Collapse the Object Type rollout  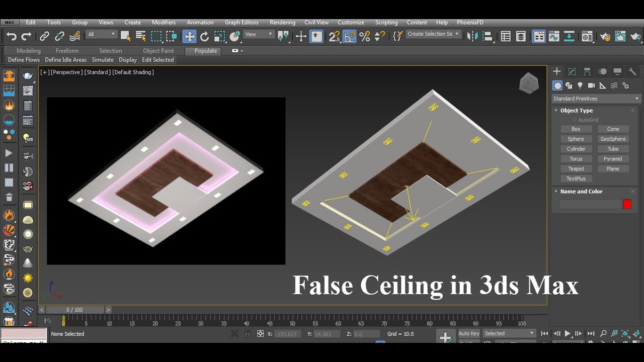point(576,111)
